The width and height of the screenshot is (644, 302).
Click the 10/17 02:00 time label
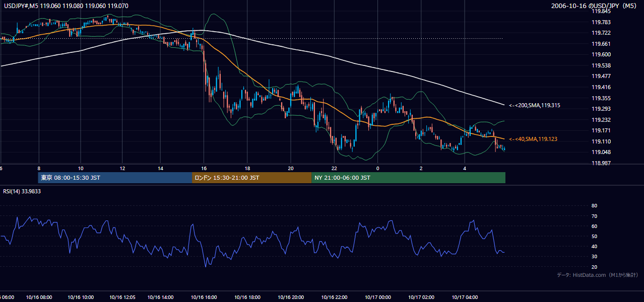[x=422, y=297]
